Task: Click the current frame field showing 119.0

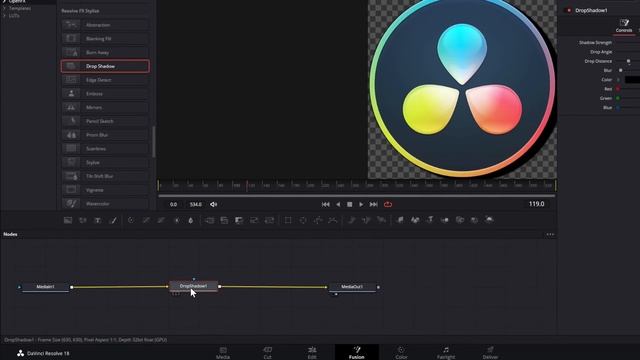Action: 537,204
